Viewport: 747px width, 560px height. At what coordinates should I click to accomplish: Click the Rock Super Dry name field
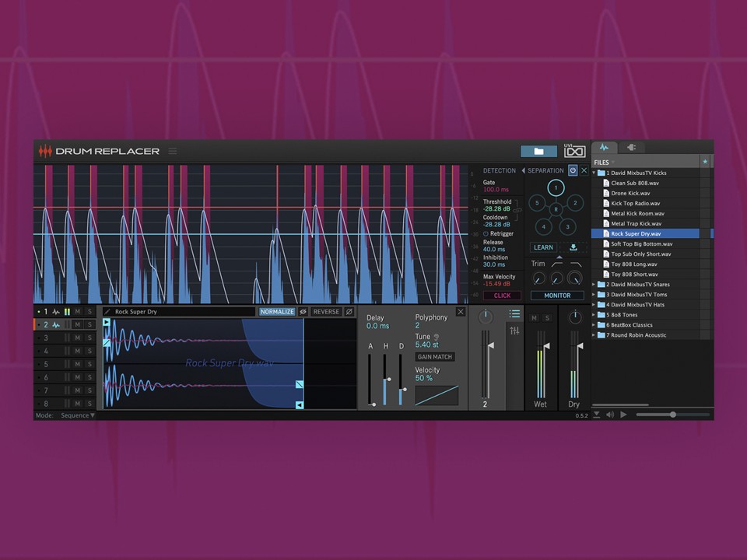click(179, 311)
